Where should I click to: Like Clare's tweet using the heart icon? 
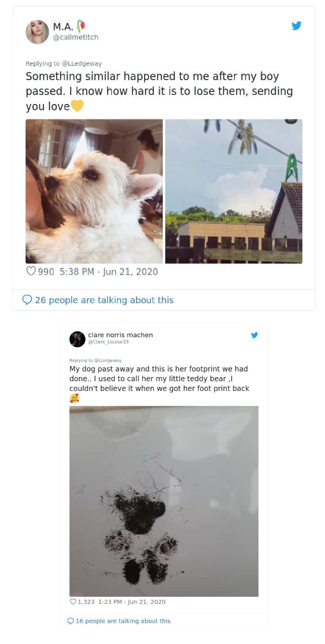click(x=73, y=602)
